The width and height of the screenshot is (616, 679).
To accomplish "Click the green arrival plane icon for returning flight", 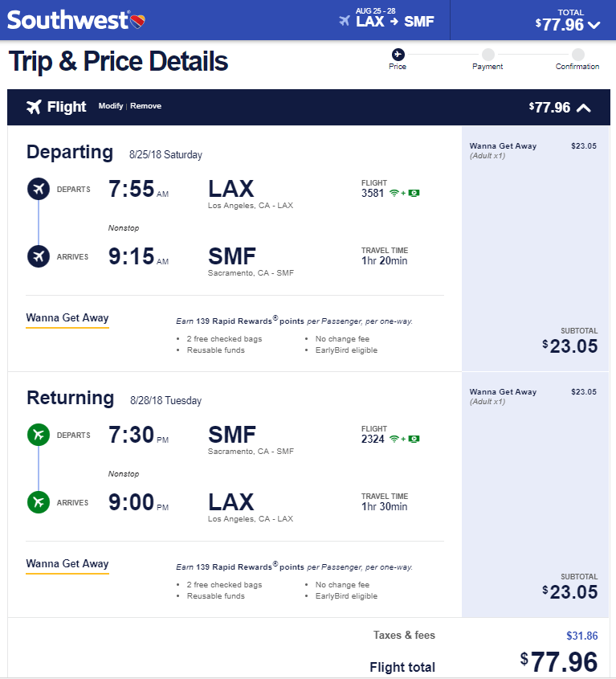I will point(38,501).
